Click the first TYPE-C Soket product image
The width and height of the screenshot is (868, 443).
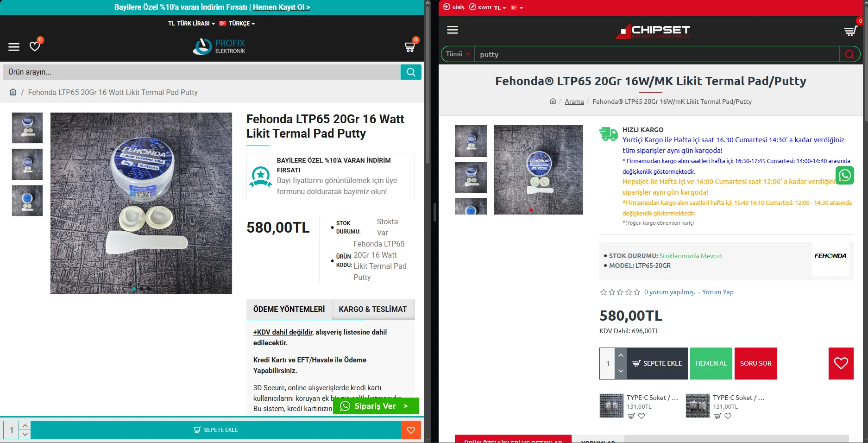(611, 406)
